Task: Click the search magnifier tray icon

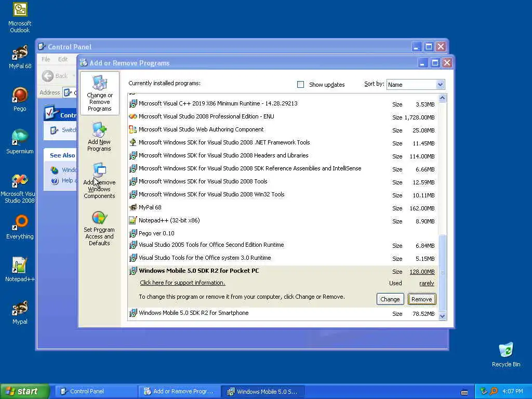Action: coord(494,391)
